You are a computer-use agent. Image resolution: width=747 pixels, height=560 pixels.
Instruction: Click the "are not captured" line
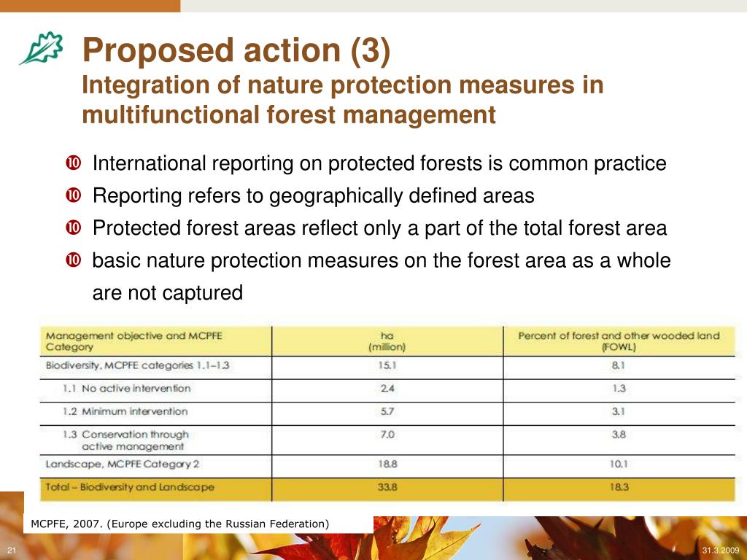pos(167,292)
